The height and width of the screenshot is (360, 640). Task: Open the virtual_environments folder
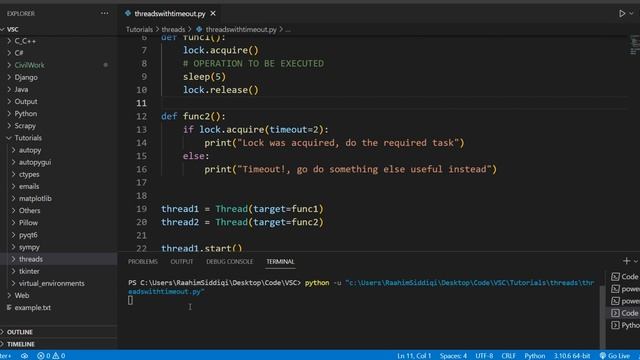click(x=51, y=283)
